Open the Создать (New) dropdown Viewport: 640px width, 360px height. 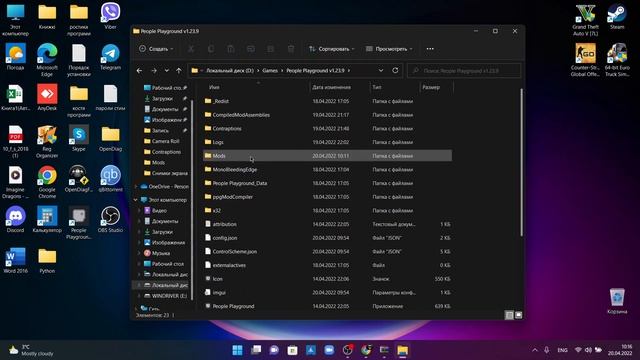[x=156, y=49]
